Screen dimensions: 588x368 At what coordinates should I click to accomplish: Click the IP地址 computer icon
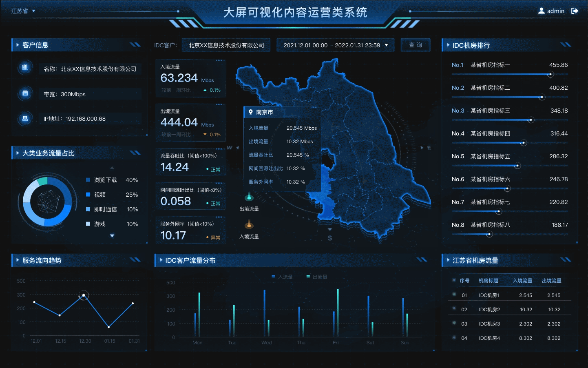(x=25, y=118)
